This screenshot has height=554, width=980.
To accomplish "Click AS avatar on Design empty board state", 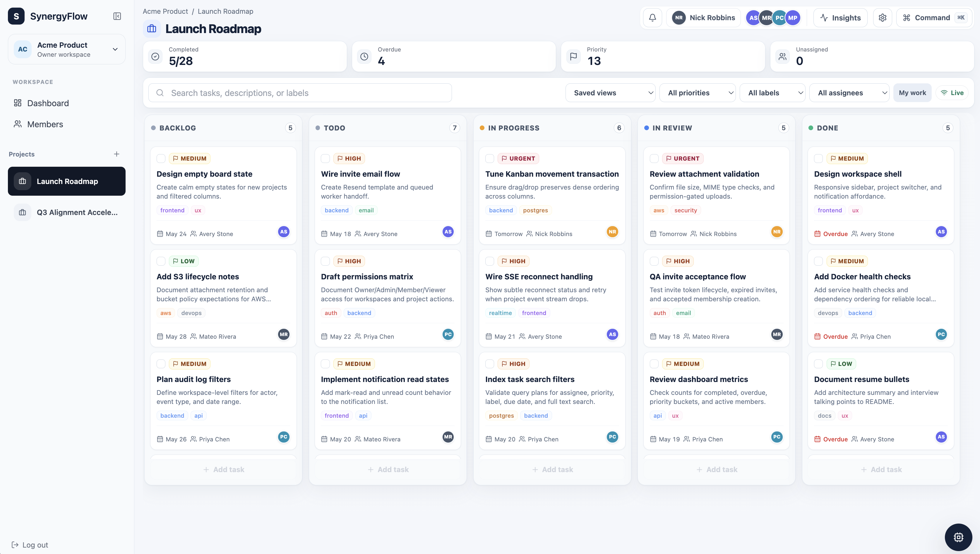I will click(284, 232).
